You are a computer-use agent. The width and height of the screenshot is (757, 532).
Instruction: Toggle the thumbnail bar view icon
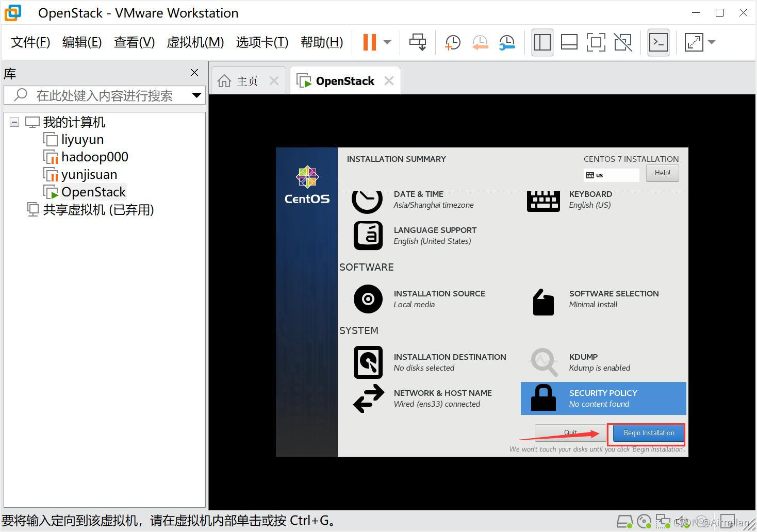point(569,42)
